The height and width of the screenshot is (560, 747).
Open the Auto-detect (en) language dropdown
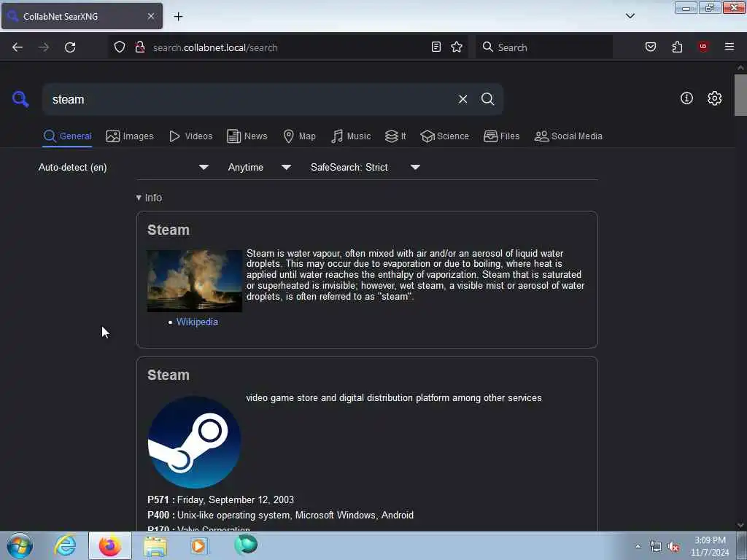(x=123, y=167)
